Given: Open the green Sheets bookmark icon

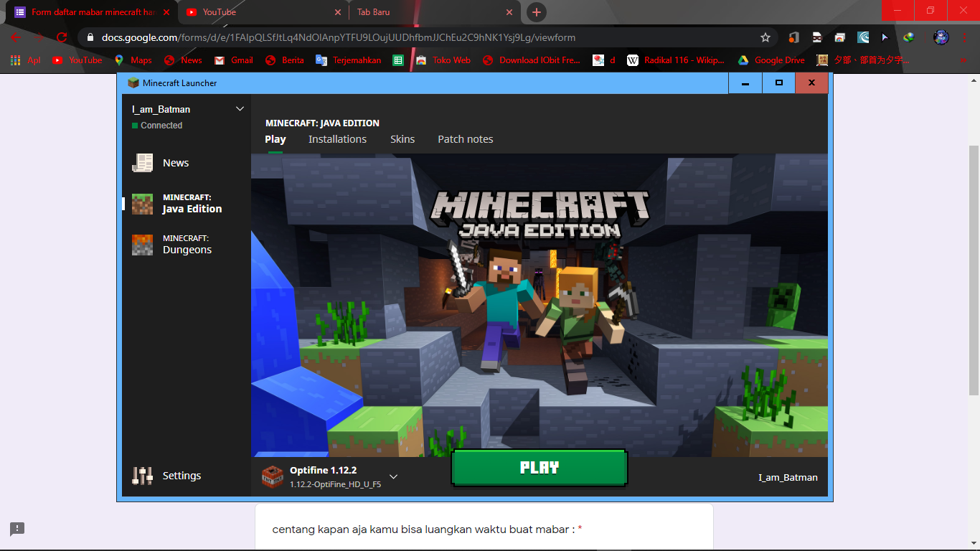Looking at the screenshot, I should click(x=398, y=60).
